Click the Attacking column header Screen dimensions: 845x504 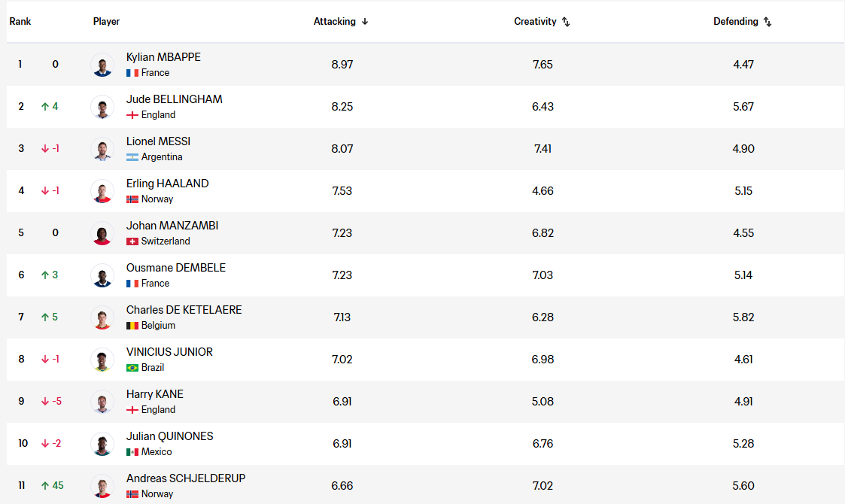(x=335, y=22)
